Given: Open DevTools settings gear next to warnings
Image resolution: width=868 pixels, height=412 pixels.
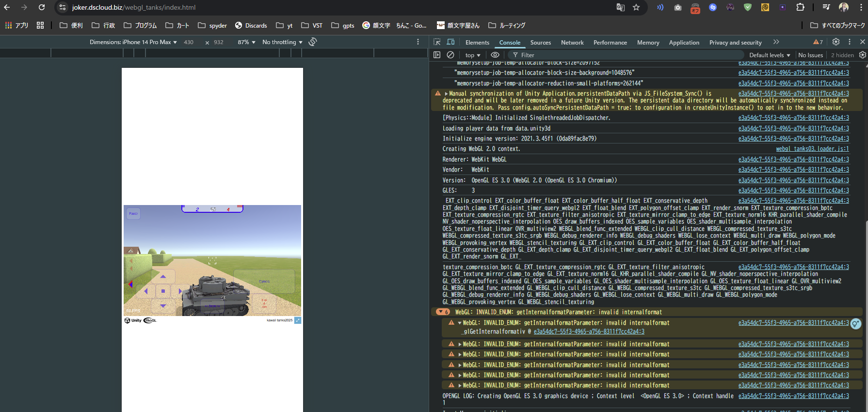Looking at the screenshot, I should click(836, 42).
